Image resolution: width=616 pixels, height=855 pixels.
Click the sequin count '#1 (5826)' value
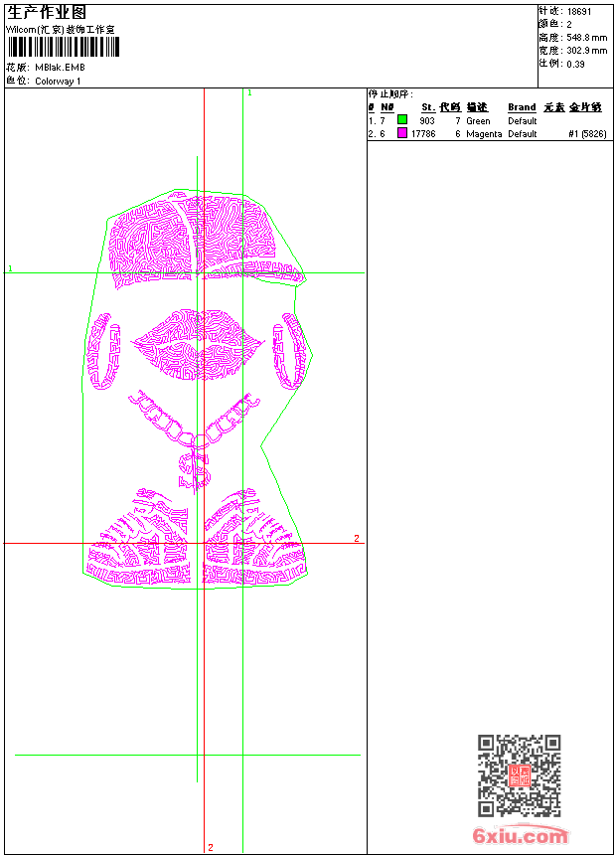click(587, 133)
